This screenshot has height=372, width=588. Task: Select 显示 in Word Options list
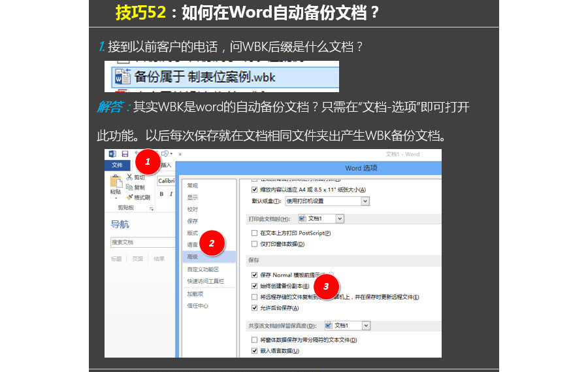pos(192,197)
